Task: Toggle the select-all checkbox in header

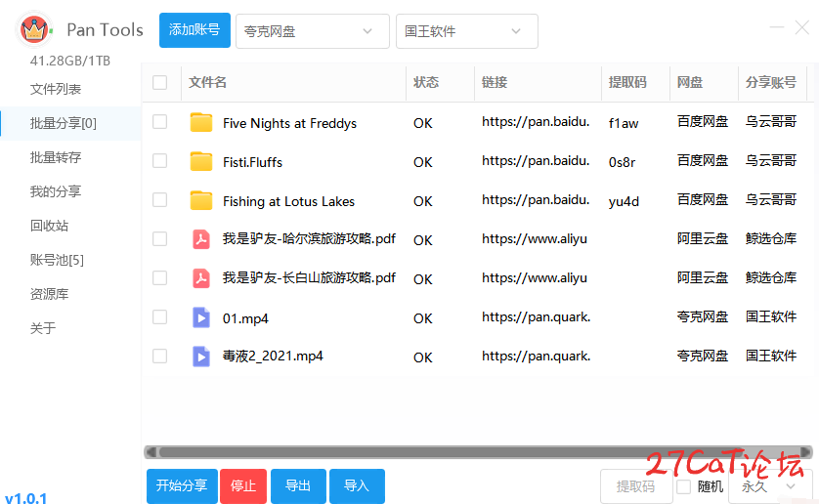Action: pyautogui.click(x=160, y=82)
